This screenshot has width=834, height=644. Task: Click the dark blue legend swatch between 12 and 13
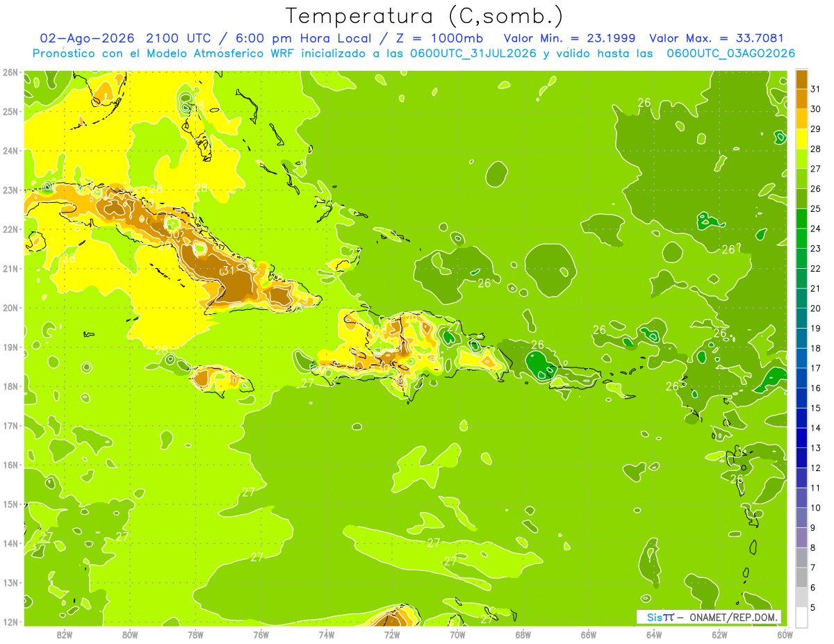click(x=801, y=458)
